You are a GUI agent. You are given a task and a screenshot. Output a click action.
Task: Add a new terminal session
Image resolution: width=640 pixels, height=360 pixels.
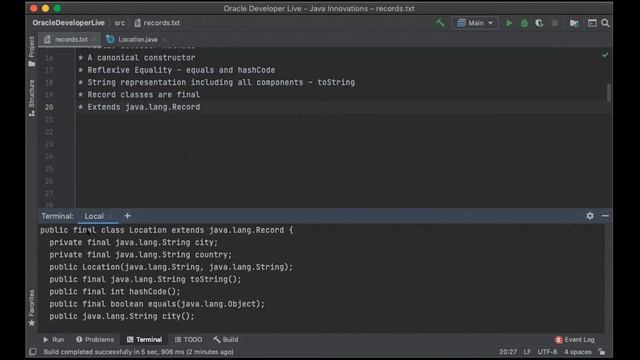(x=127, y=216)
